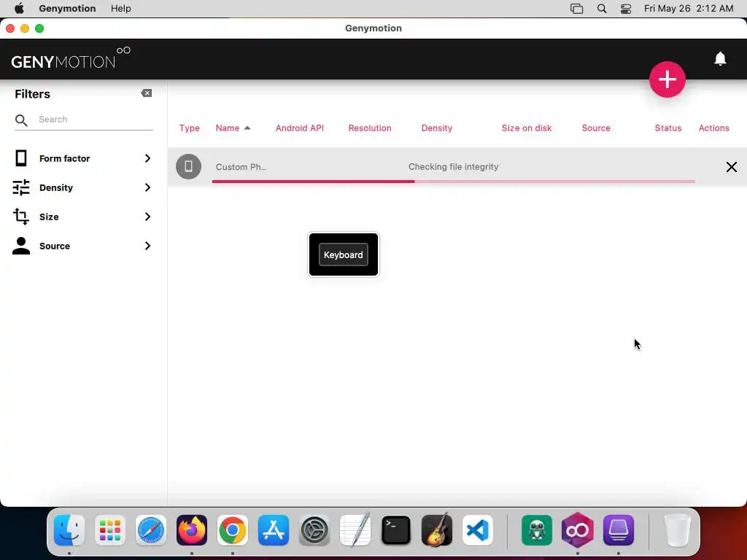747x560 pixels.
Task: Click the file integrity progress bar
Action: 454,182
